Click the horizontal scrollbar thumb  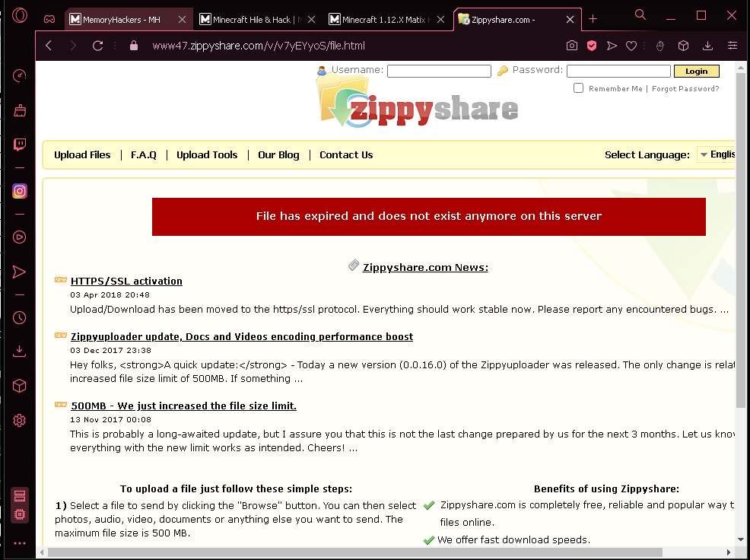(354, 552)
